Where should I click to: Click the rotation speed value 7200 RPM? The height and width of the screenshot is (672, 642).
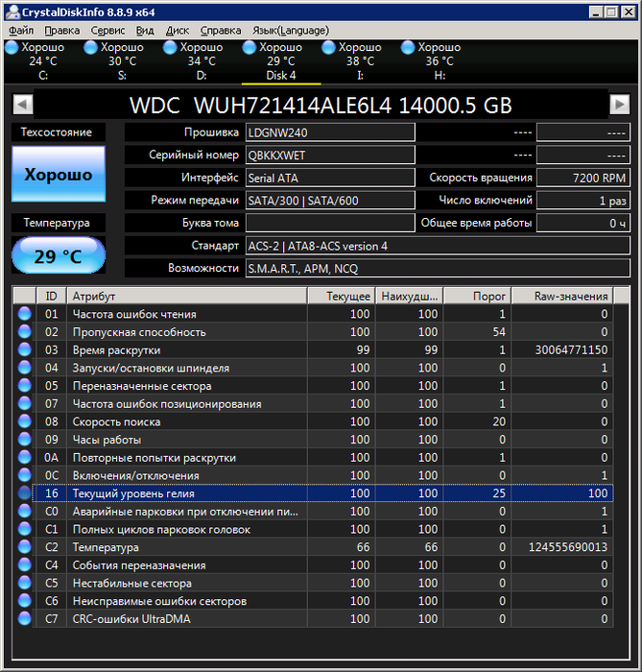(583, 178)
